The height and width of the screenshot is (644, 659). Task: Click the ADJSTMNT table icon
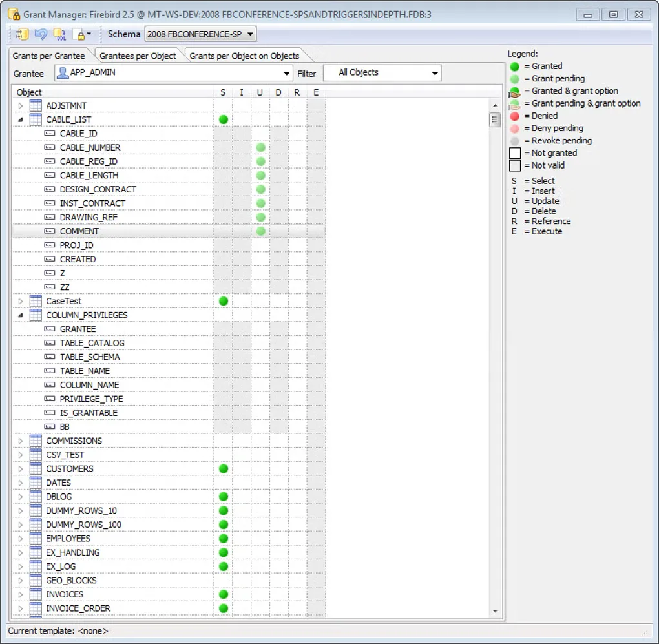pos(36,105)
